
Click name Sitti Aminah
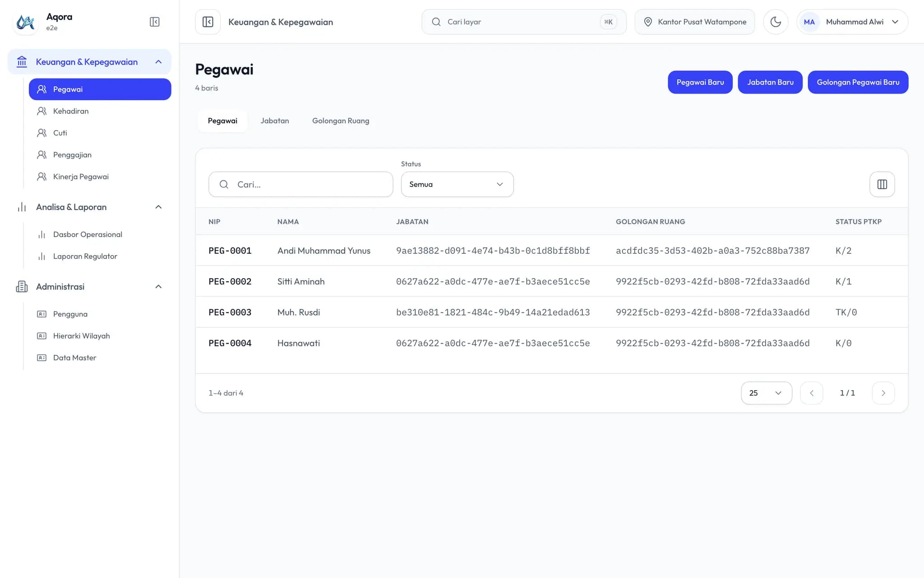pos(301,282)
